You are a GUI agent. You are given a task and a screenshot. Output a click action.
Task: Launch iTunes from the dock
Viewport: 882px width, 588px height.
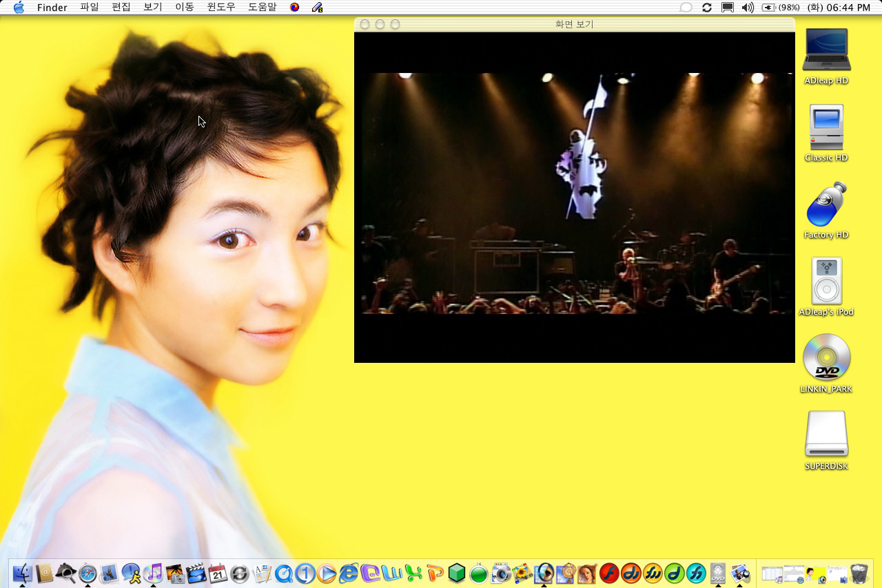(x=153, y=573)
